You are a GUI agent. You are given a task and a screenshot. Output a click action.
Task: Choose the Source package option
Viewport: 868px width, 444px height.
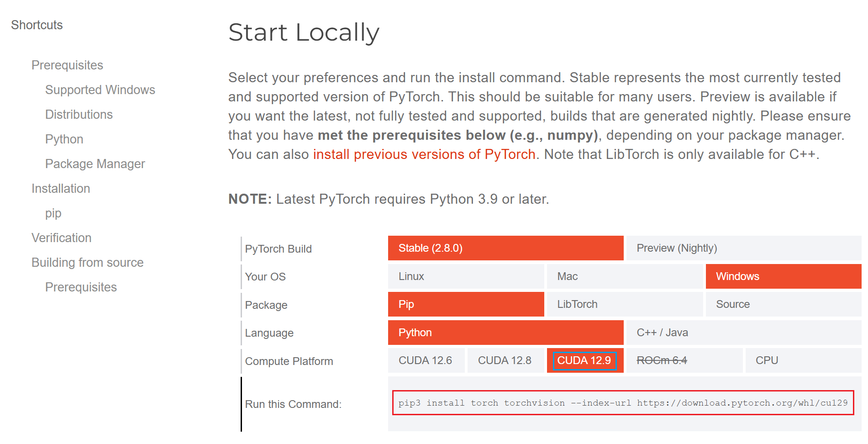(x=784, y=304)
